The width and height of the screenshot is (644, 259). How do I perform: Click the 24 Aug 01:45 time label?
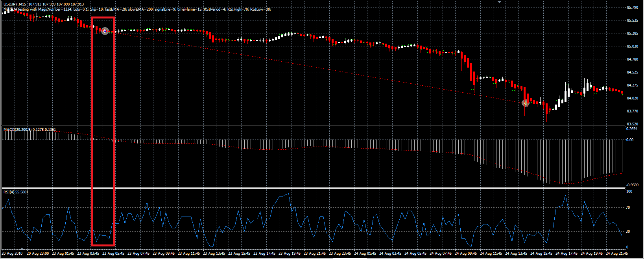coord(365,253)
